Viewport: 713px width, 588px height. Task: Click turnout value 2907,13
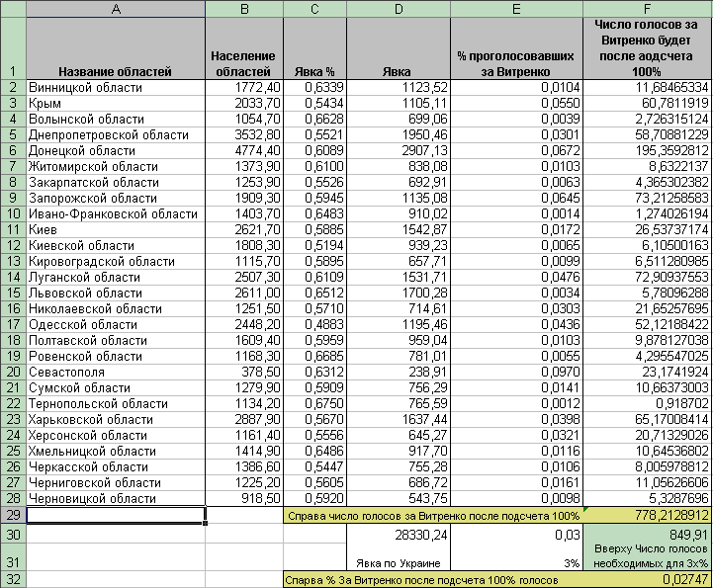pyautogui.click(x=399, y=150)
